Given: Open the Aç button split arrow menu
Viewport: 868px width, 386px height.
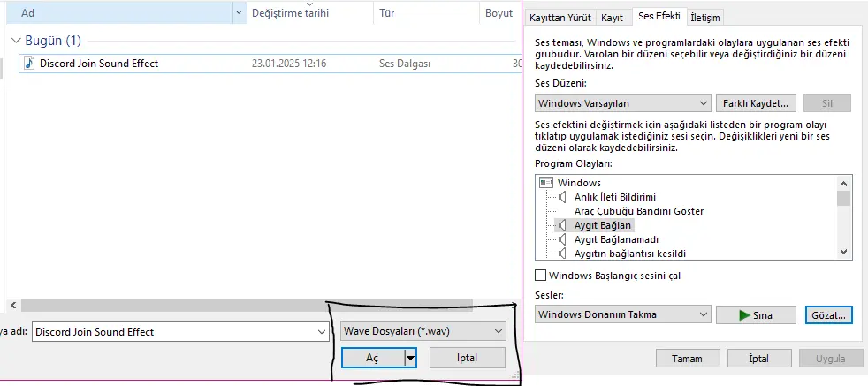Looking at the screenshot, I should (x=410, y=358).
